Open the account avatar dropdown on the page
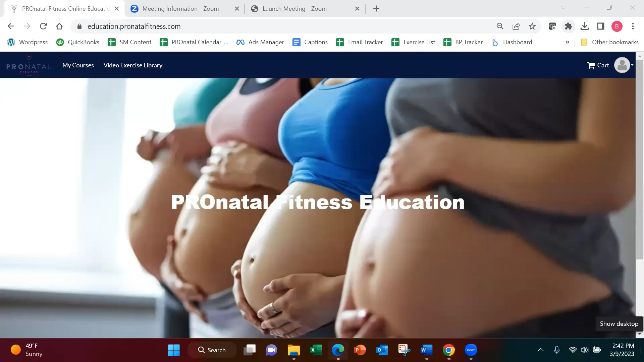Image resolution: width=644 pixels, height=362 pixels. coord(623,65)
